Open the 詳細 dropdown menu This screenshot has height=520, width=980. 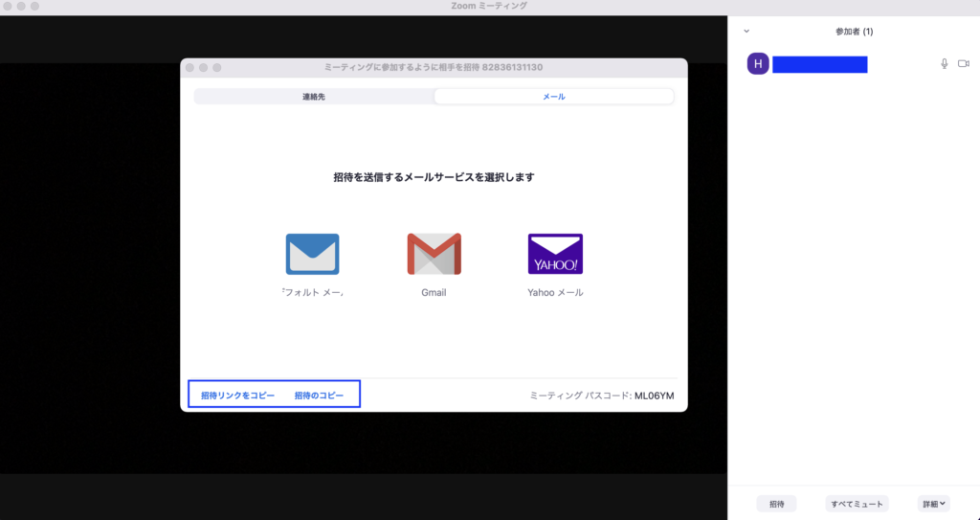tap(934, 504)
